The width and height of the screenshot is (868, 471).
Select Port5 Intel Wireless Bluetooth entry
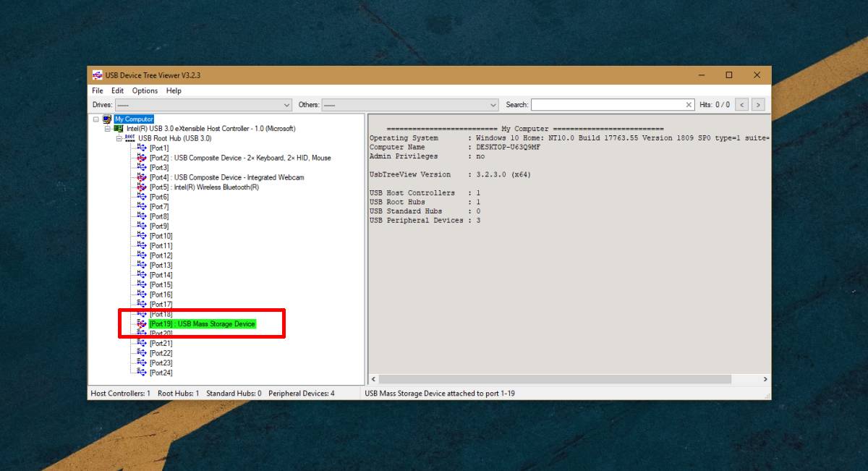coord(204,187)
